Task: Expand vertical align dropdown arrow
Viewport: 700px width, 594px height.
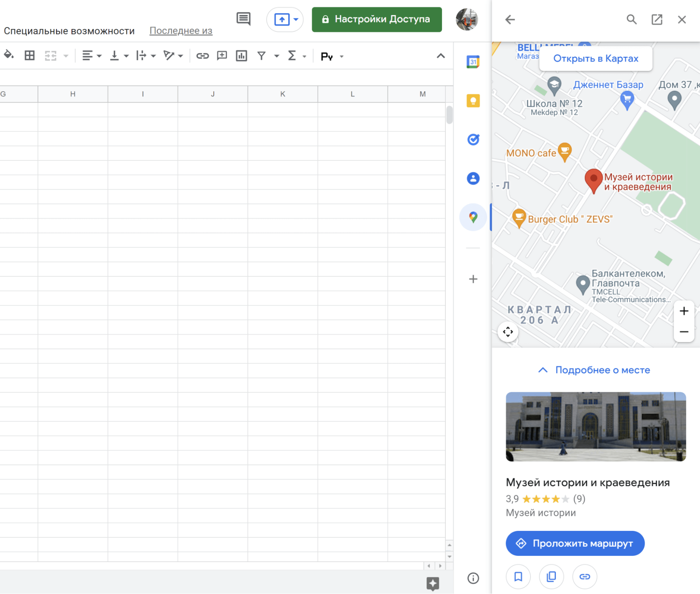Action: pos(126,56)
